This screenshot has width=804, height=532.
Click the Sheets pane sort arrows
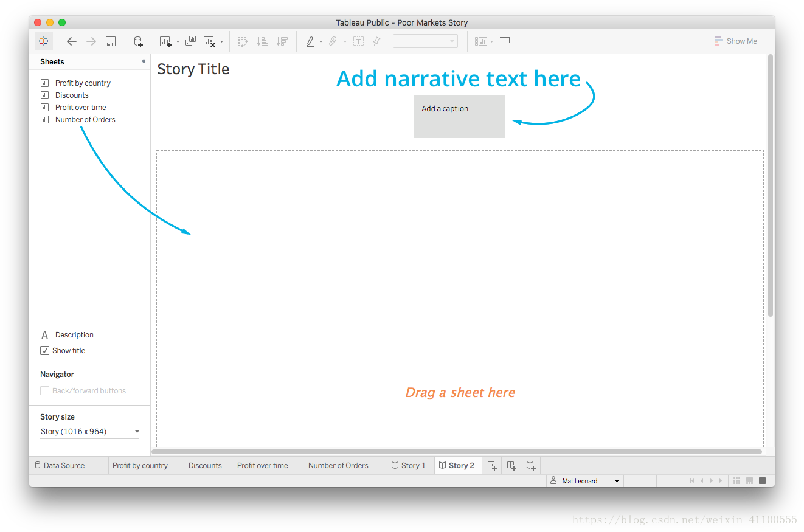(x=144, y=61)
